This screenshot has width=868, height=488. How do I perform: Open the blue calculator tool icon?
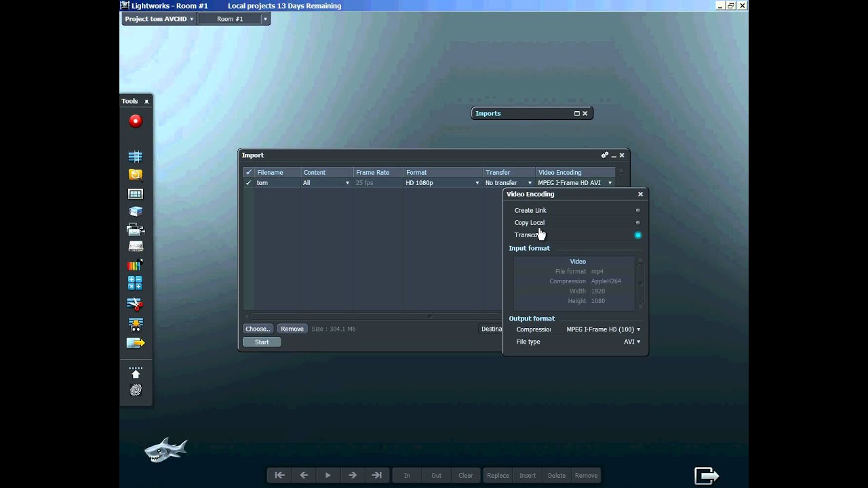click(136, 283)
